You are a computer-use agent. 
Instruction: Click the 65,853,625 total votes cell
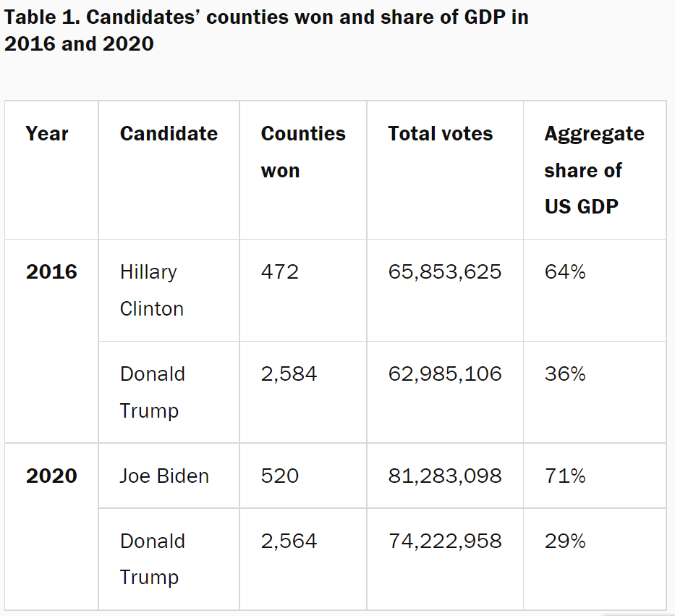click(444, 272)
